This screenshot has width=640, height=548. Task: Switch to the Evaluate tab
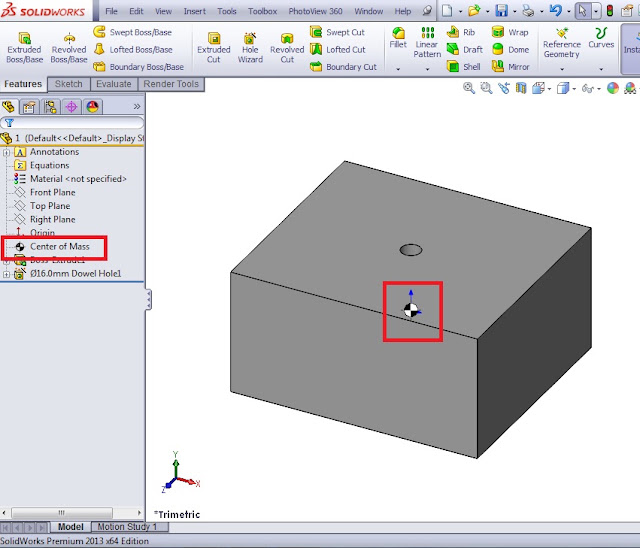pos(113,84)
